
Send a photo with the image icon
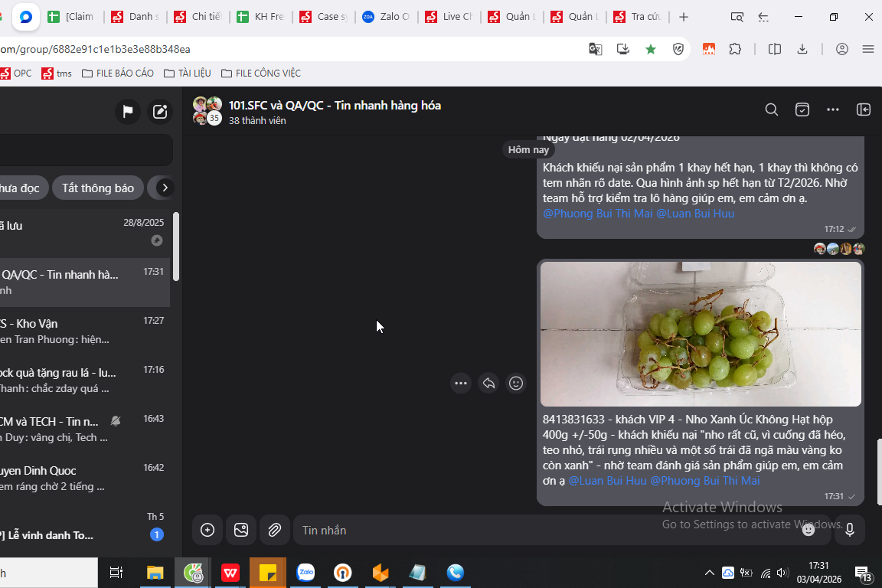[x=241, y=530]
